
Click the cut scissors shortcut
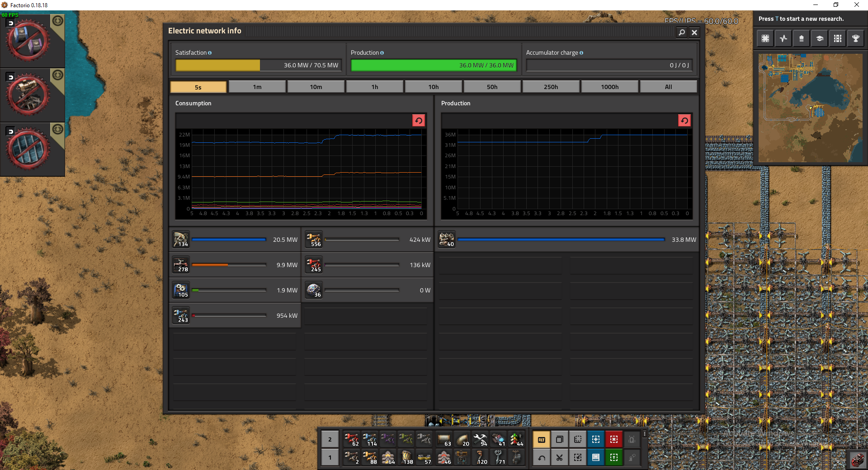(560, 457)
